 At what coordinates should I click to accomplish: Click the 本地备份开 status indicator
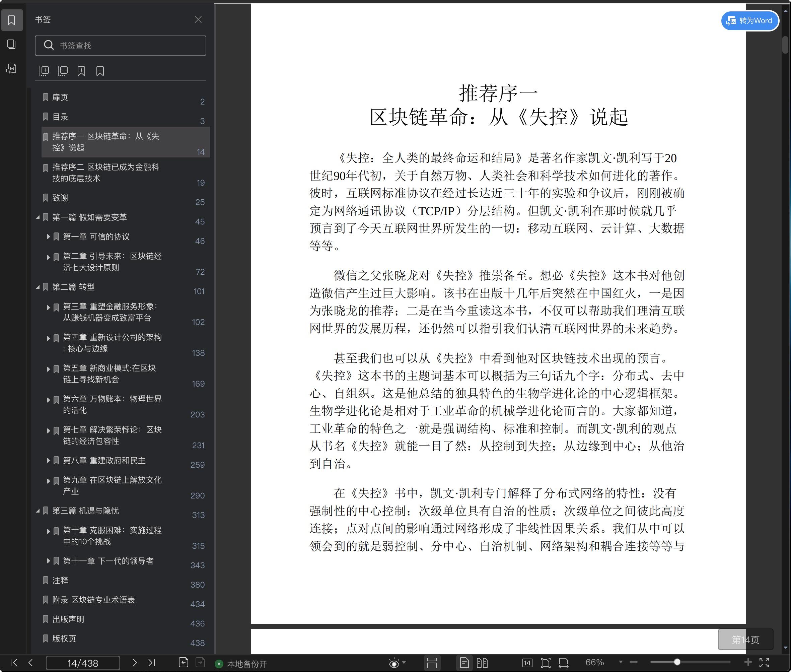click(x=241, y=664)
